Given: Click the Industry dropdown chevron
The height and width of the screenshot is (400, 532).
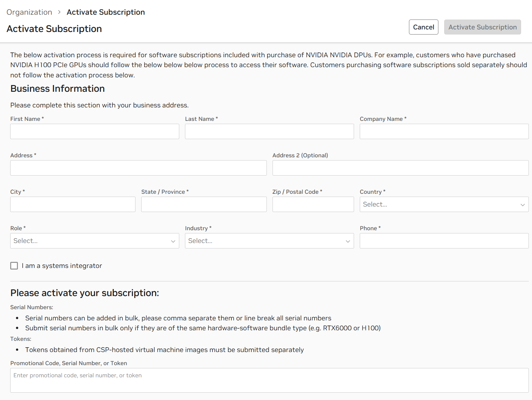Looking at the screenshot, I should (x=348, y=241).
